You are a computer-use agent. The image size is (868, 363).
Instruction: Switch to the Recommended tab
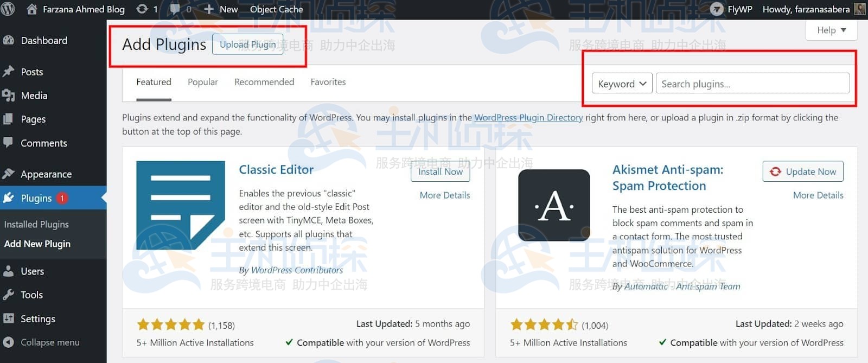[264, 82]
